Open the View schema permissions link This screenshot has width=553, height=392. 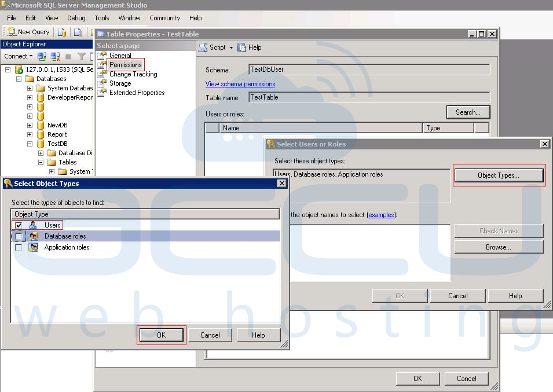coord(240,84)
